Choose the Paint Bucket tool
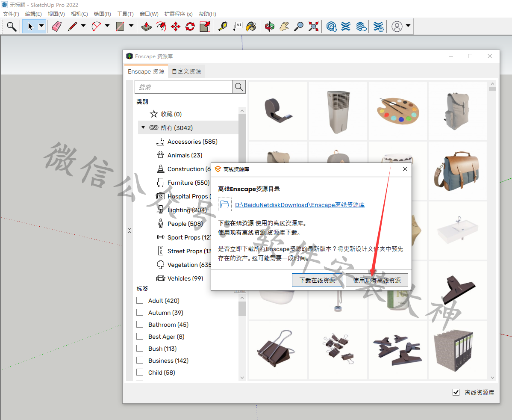Screen dimensions: 512x420 251,27
